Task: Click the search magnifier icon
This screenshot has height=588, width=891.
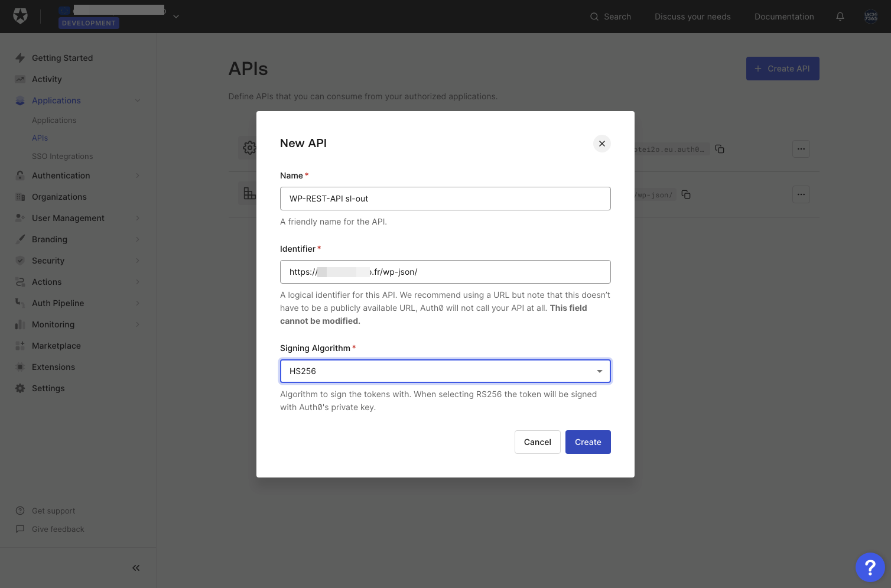Action: [x=594, y=17]
